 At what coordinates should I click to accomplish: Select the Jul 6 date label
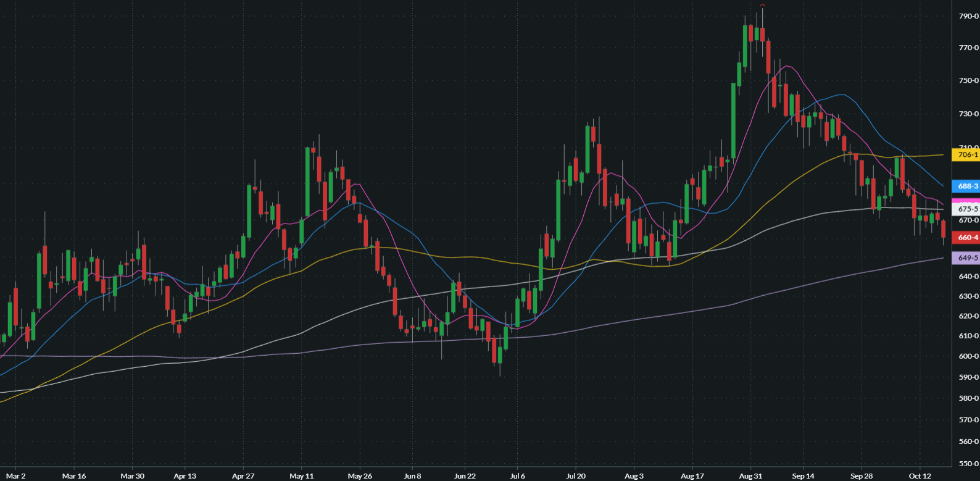click(518, 476)
